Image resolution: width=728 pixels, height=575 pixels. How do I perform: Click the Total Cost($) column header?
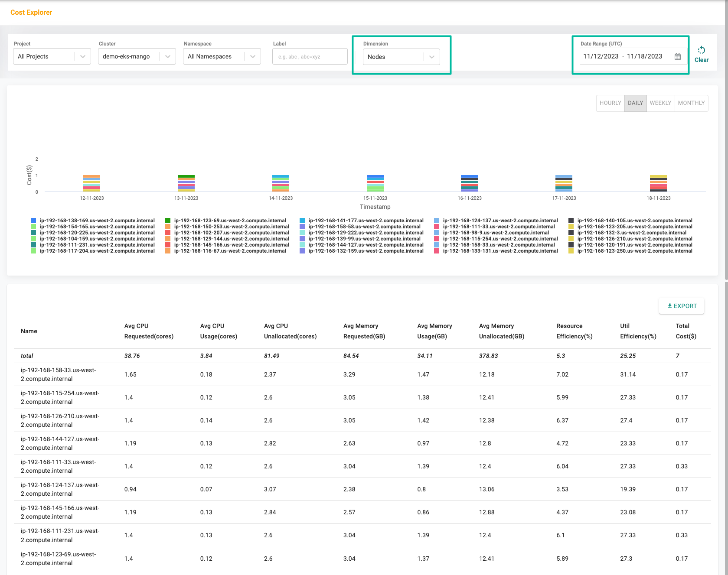(686, 331)
